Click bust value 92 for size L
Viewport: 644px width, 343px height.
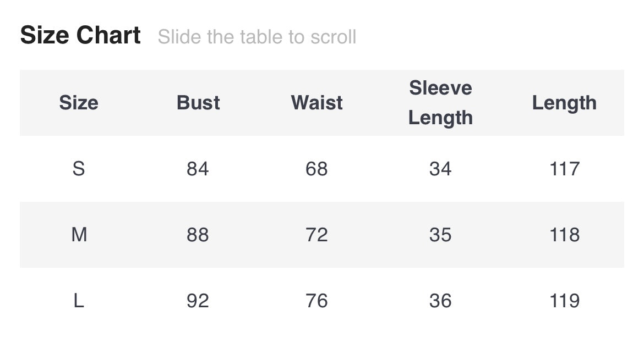click(x=198, y=301)
